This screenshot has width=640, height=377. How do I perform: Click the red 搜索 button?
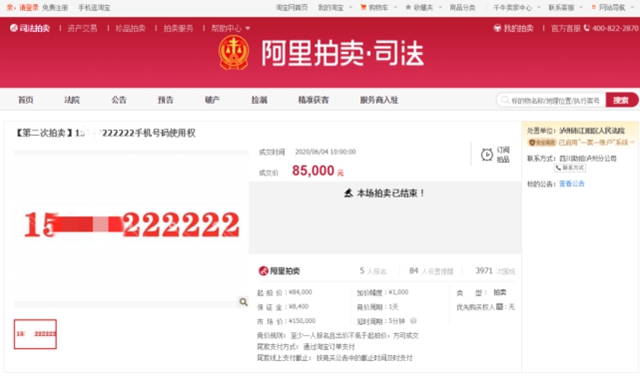click(x=621, y=100)
